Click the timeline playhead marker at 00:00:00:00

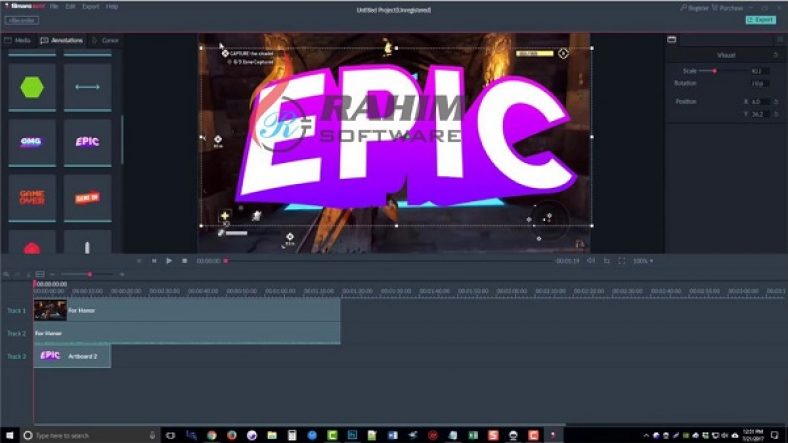coord(35,284)
